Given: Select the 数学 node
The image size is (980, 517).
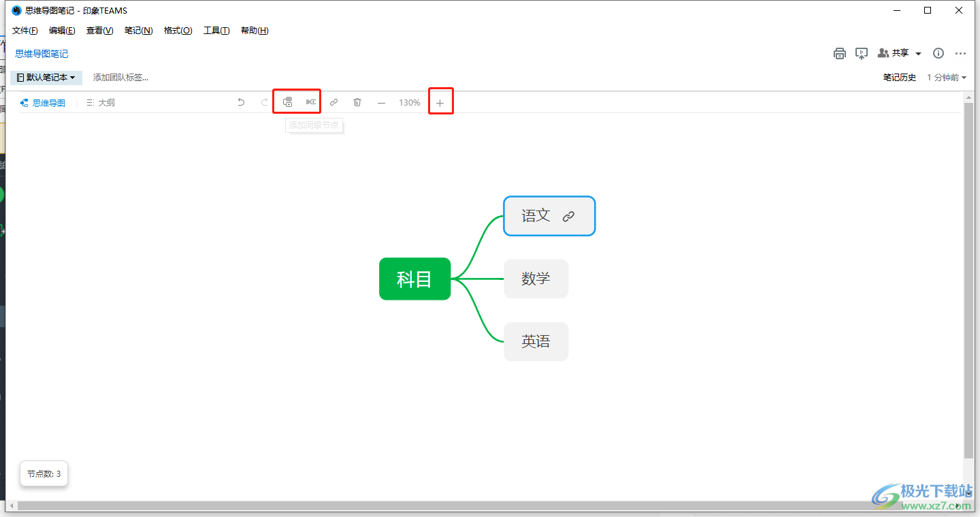Looking at the screenshot, I should point(536,279).
